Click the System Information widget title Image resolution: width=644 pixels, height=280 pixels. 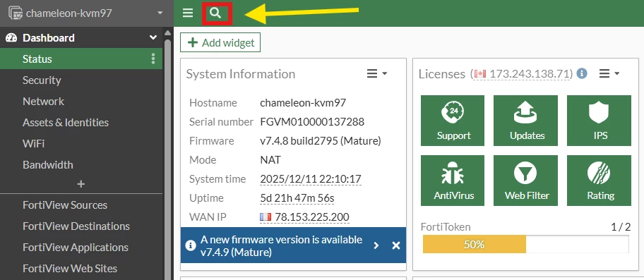241,74
